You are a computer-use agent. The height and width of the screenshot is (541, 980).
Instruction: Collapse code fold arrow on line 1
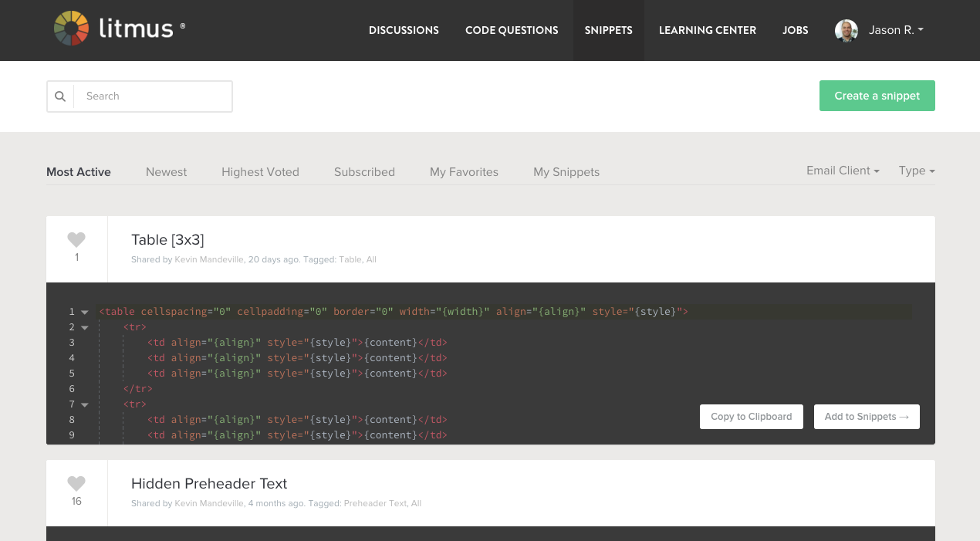[85, 312]
